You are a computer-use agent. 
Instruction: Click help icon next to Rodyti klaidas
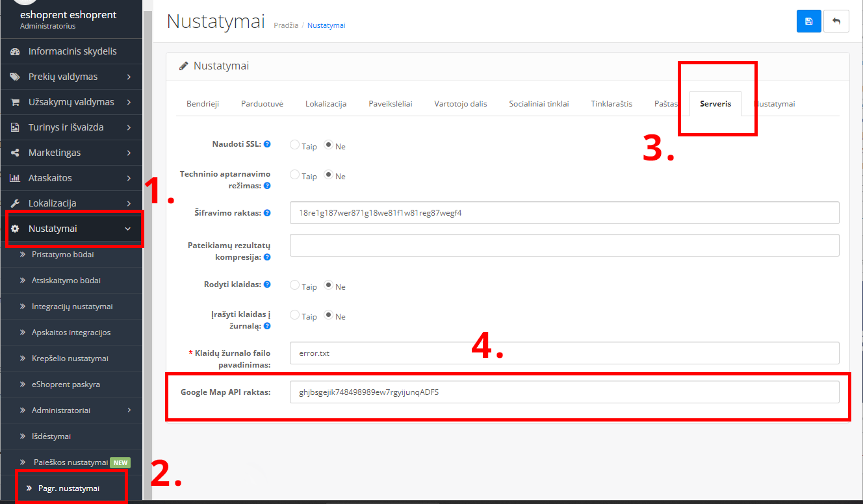tap(267, 284)
